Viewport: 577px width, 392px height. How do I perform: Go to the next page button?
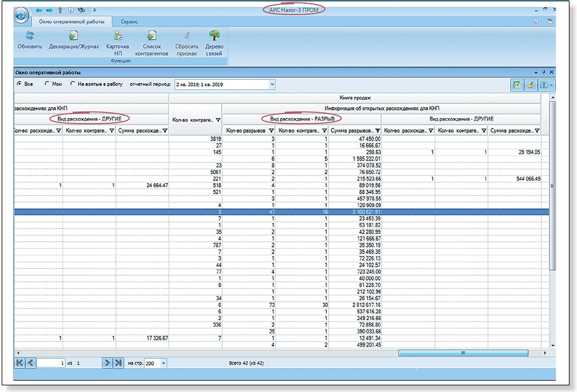pyautogui.click(x=107, y=363)
